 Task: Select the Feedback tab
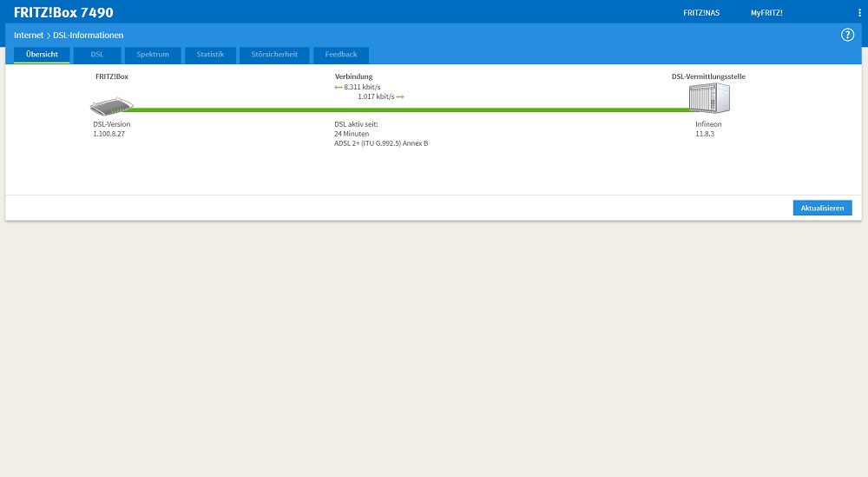coord(341,54)
